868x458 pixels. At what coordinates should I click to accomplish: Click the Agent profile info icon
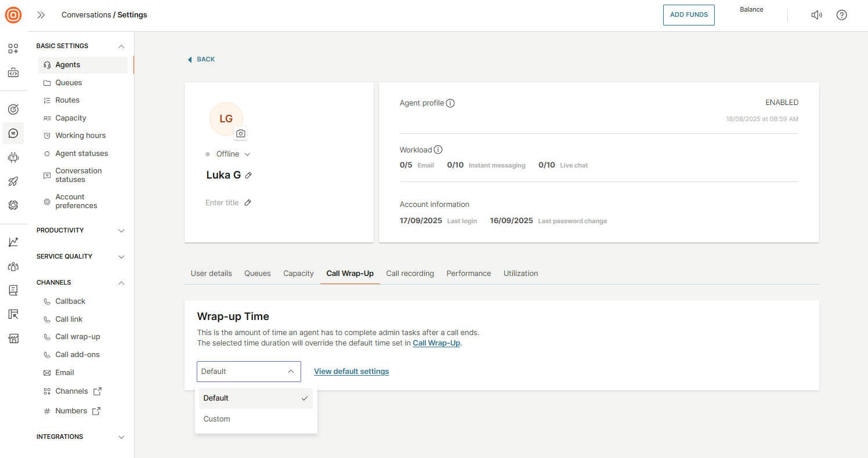click(x=450, y=103)
